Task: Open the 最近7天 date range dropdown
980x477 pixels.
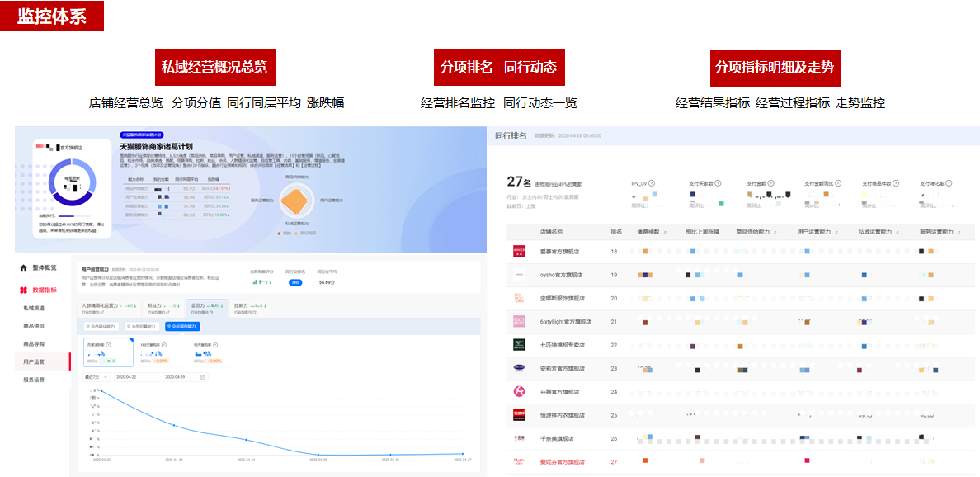Action: coord(97,377)
